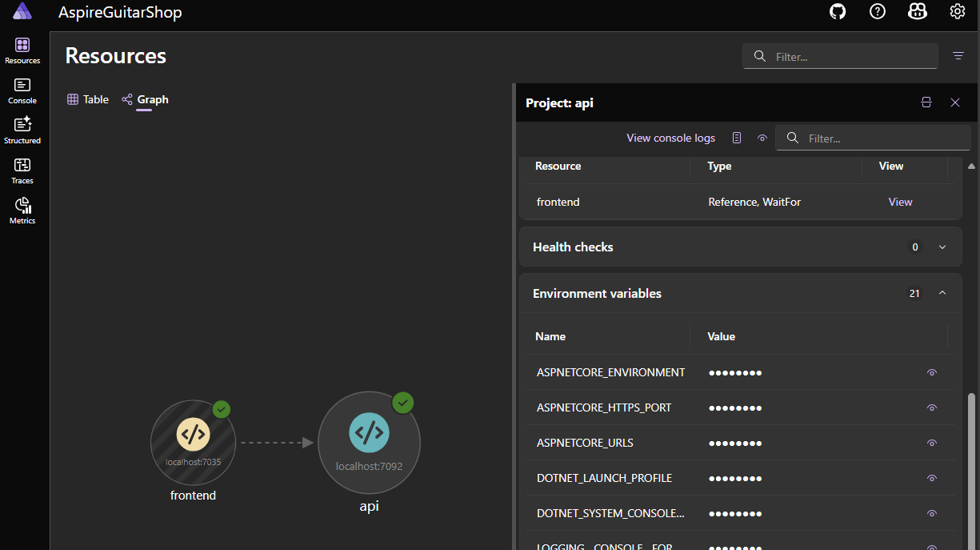Select the api node in the graph

(369, 442)
